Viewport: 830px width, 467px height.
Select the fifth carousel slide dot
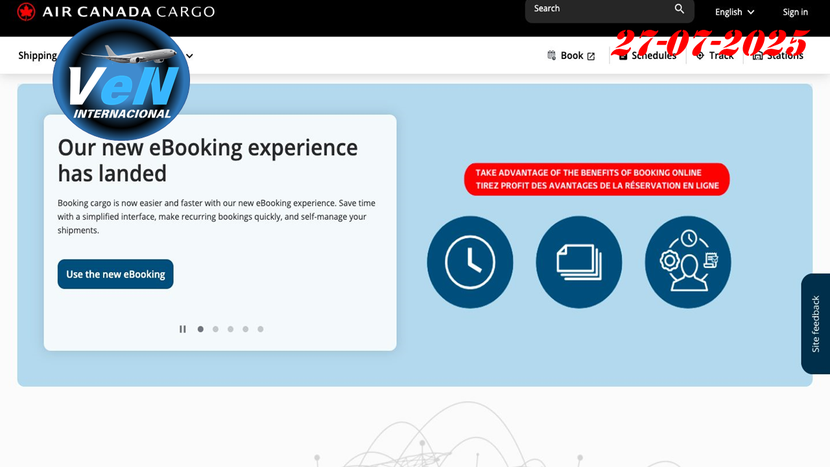260,329
